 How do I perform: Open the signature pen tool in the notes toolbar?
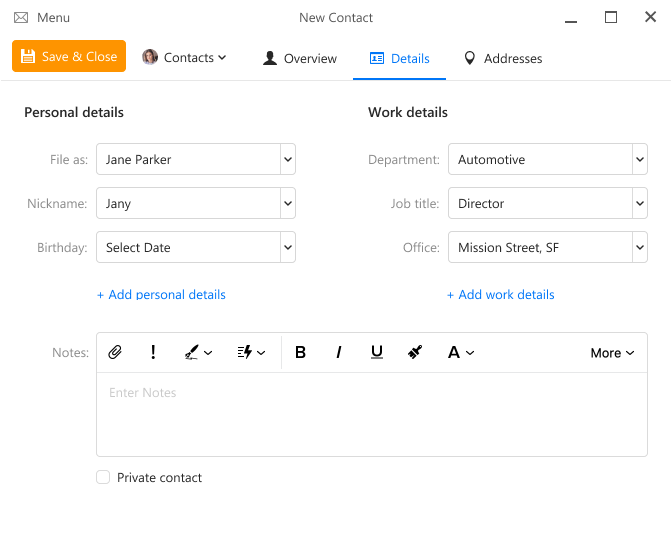click(x=192, y=352)
